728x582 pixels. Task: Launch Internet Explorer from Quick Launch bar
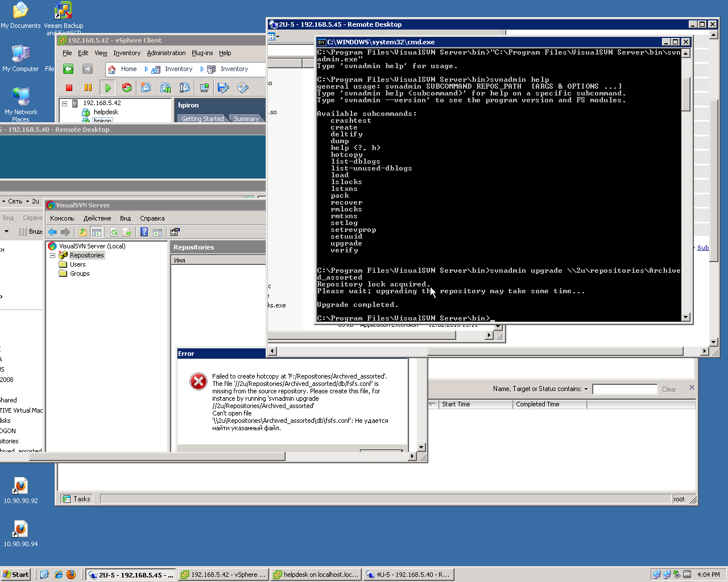[58, 575]
